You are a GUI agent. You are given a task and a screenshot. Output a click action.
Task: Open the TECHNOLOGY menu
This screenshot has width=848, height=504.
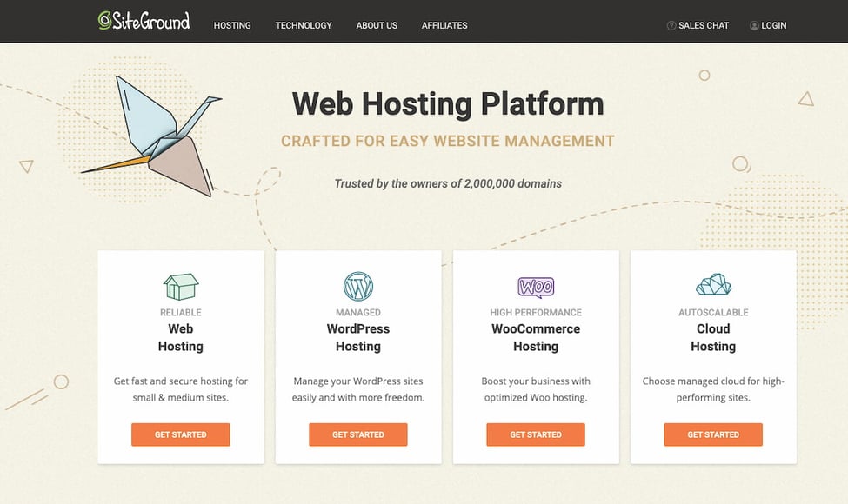pyautogui.click(x=303, y=25)
